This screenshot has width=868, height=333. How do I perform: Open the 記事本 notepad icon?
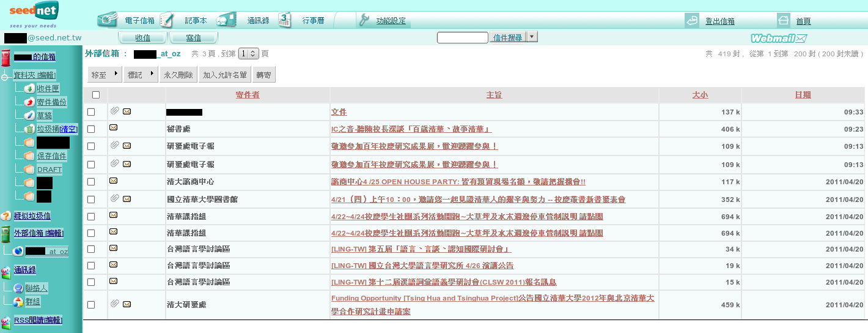(166, 20)
